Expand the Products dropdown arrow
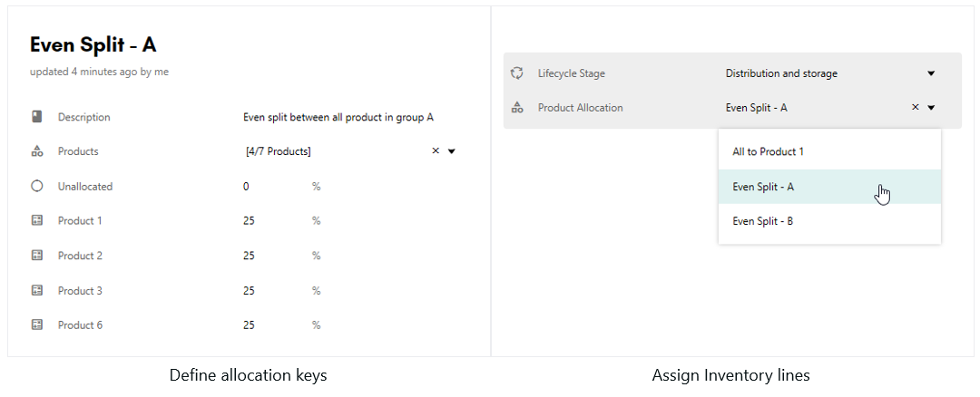 452,151
